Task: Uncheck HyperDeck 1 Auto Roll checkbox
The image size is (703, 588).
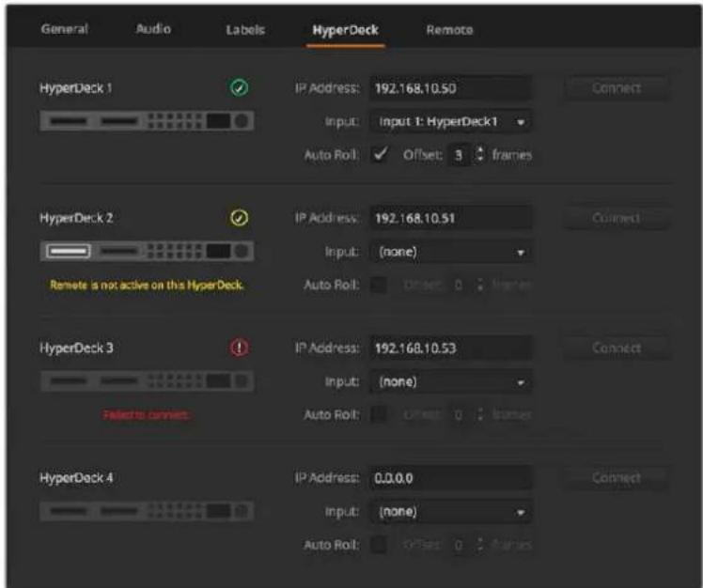Action: tap(380, 155)
